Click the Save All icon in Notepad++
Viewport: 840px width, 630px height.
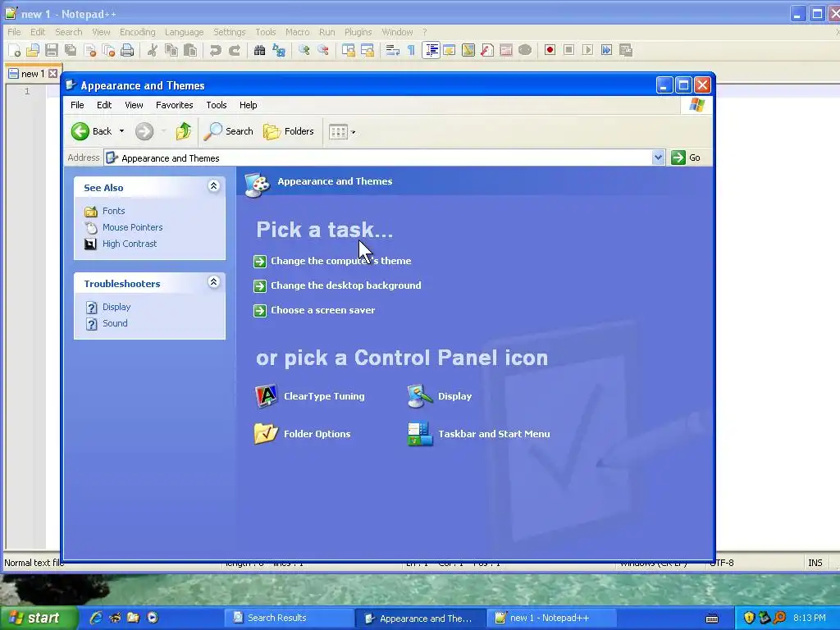71,50
